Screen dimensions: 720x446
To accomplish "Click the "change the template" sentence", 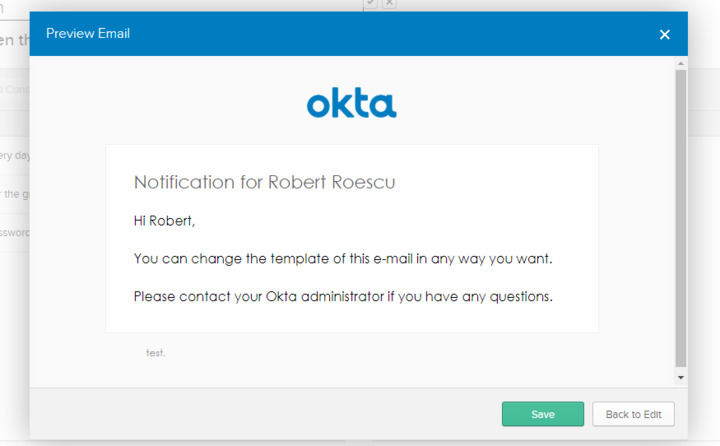I will pyautogui.click(x=343, y=259).
